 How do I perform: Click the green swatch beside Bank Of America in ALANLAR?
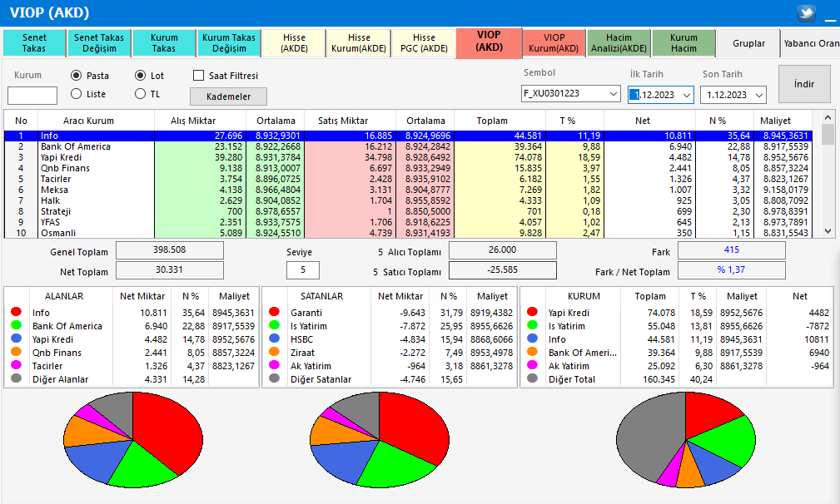(16, 324)
